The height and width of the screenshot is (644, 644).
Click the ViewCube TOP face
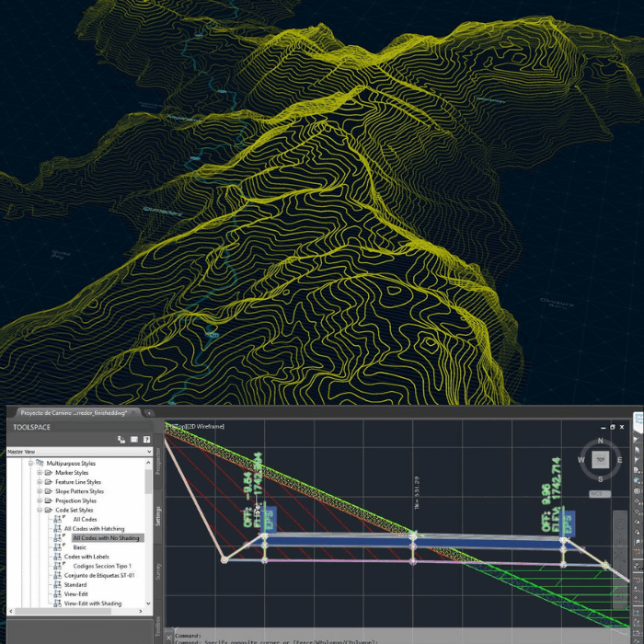(x=600, y=460)
